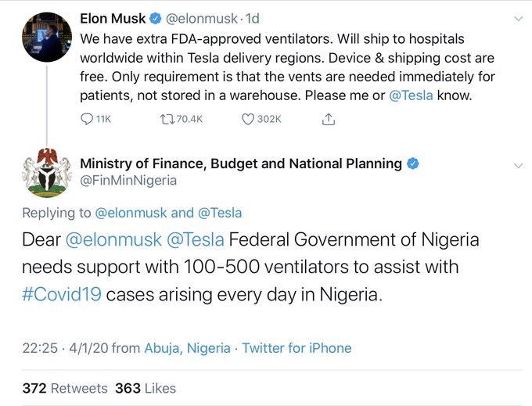Like Elon Musk's tweet with heart icon
This screenshot has height=406, width=532.
[248, 119]
